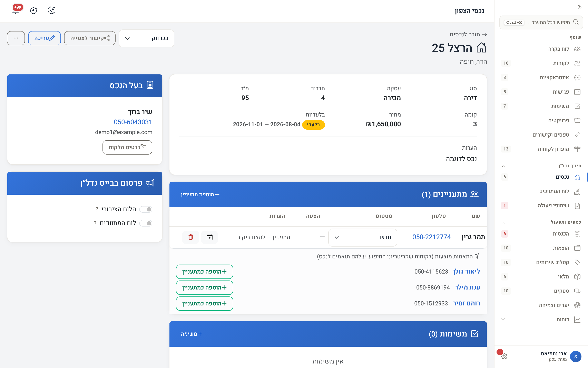588x368 pixels.
Task: Click the owner card icon in בעל הנכס header
Action: [x=150, y=85]
